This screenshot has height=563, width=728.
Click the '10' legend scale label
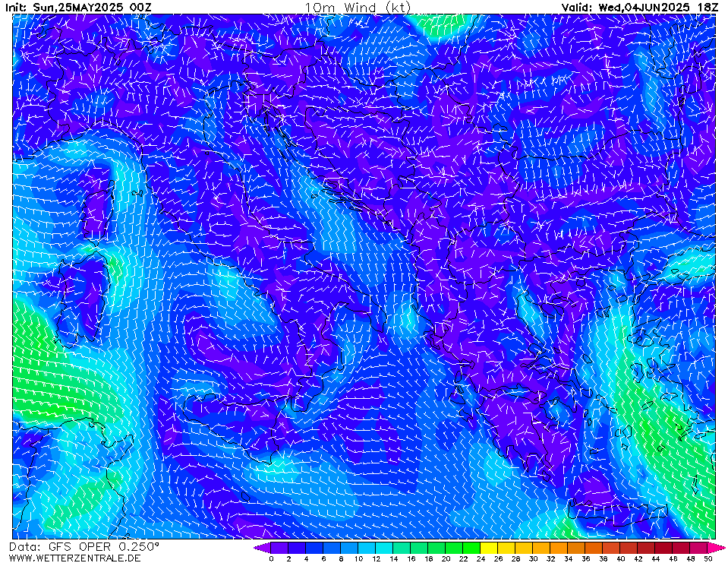pos(358,558)
